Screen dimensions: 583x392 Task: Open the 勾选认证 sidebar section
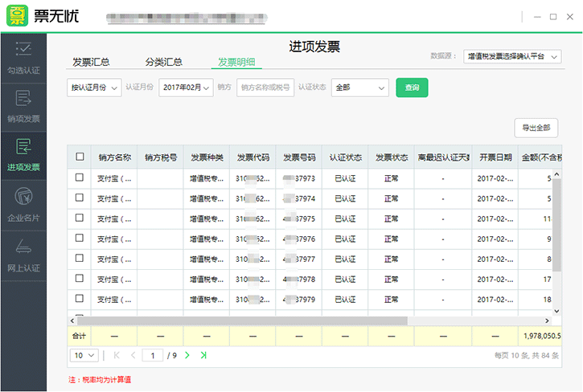coord(23,59)
